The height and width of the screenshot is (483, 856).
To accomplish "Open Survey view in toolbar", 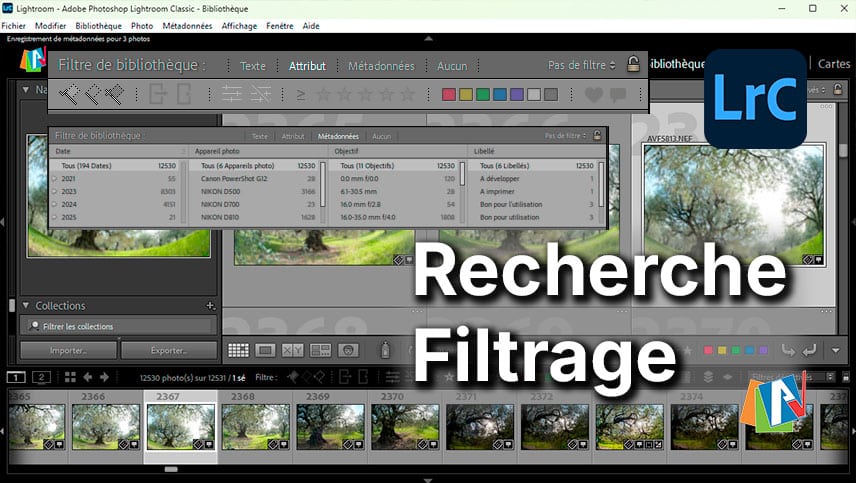I will tap(321, 350).
